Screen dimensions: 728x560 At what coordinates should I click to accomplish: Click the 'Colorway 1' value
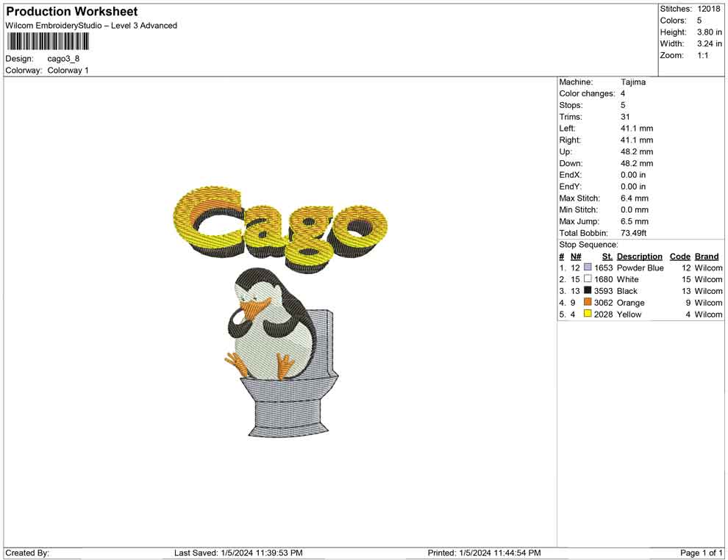point(68,71)
